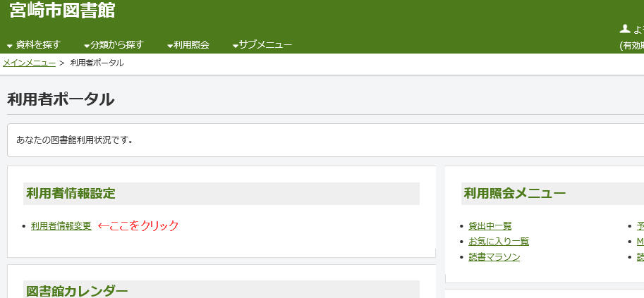The height and width of the screenshot is (298, 644).
Task: Open the 分類から探す dropdown arrow
Action: [87, 46]
